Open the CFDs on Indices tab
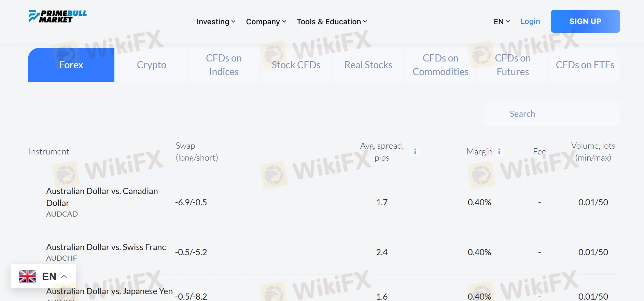This screenshot has width=644, height=301. [x=224, y=65]
